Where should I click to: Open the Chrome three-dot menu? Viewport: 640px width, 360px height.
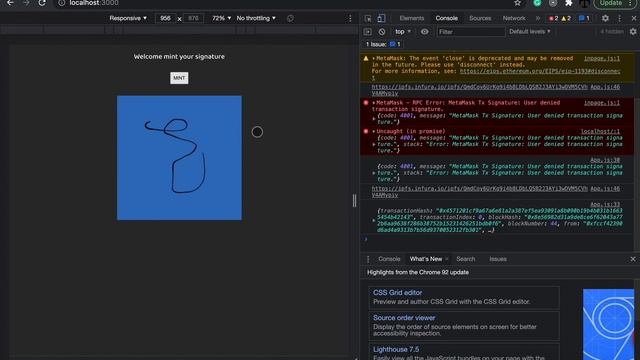(631, 3)
